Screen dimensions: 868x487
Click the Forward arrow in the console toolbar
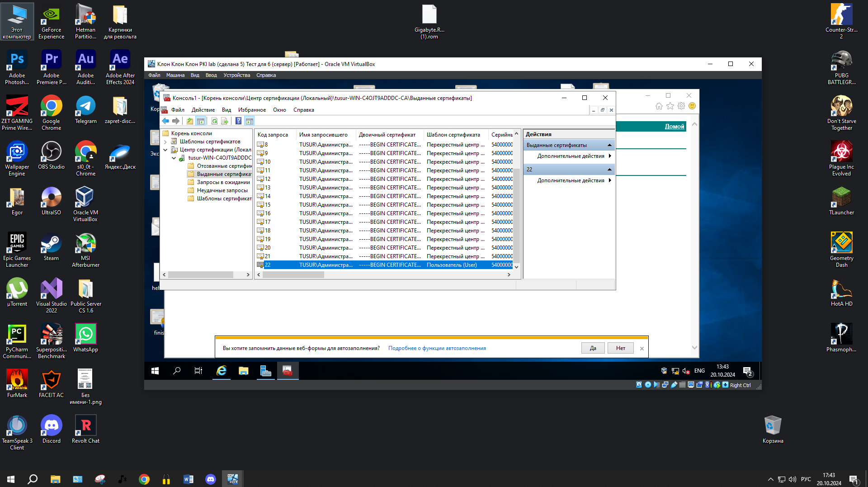(176, 121)
